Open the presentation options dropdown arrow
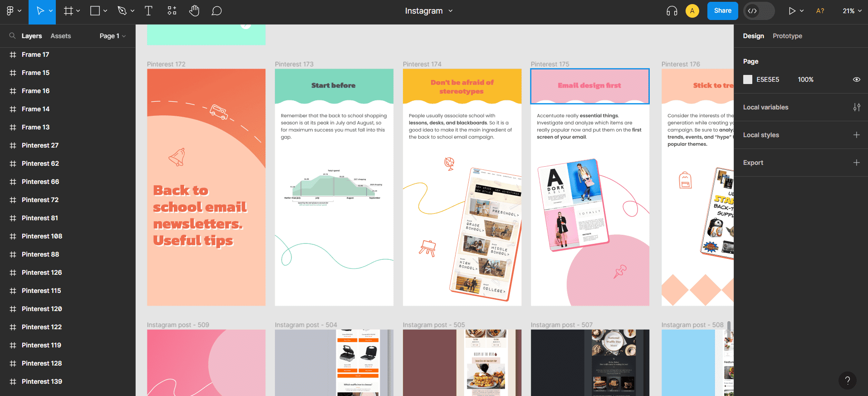The width and height of the screenshot is (868, 396). 802,11
